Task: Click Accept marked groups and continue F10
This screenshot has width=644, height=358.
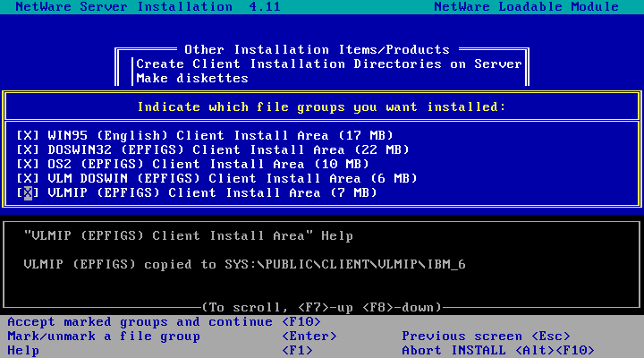Action: (x=164, y=321)
